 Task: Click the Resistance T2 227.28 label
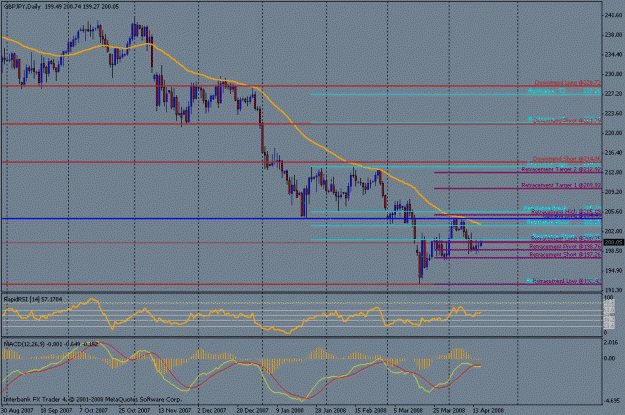pos(564,91)
